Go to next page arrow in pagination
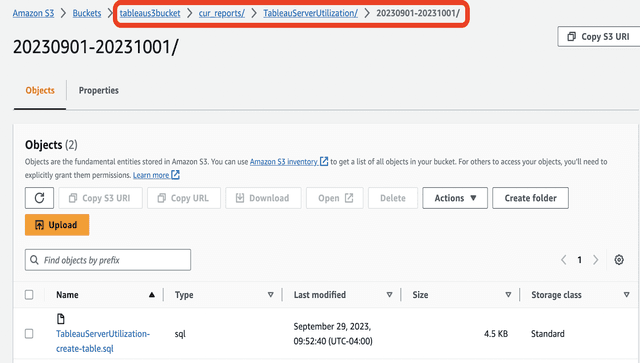The height and width of the screenshot is (363, 640). tap(596, 260)
